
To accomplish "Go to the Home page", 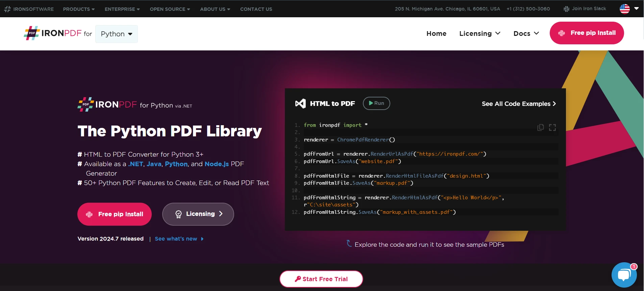I will point(436,33).
